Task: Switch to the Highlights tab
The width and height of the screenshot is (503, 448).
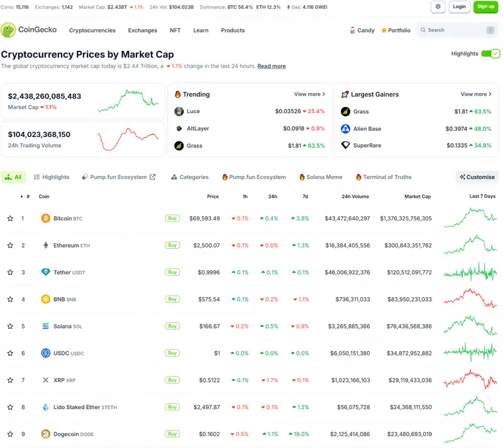Action: [52, 177]
